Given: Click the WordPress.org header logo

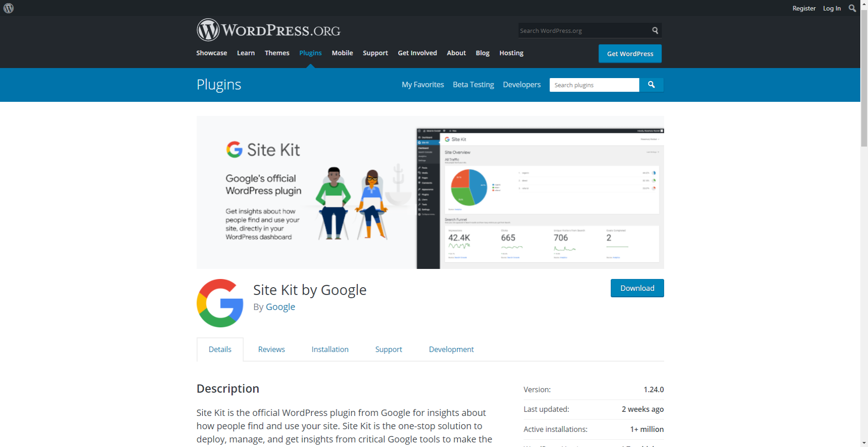Looking at the screenshot, I should [x=269, y=30].
